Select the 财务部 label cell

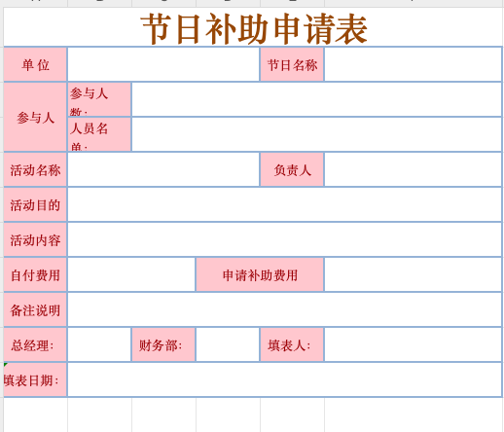[x=163, y=344]
